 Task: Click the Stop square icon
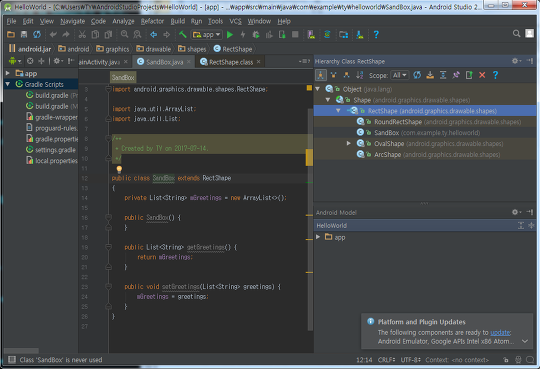[295, 34]
